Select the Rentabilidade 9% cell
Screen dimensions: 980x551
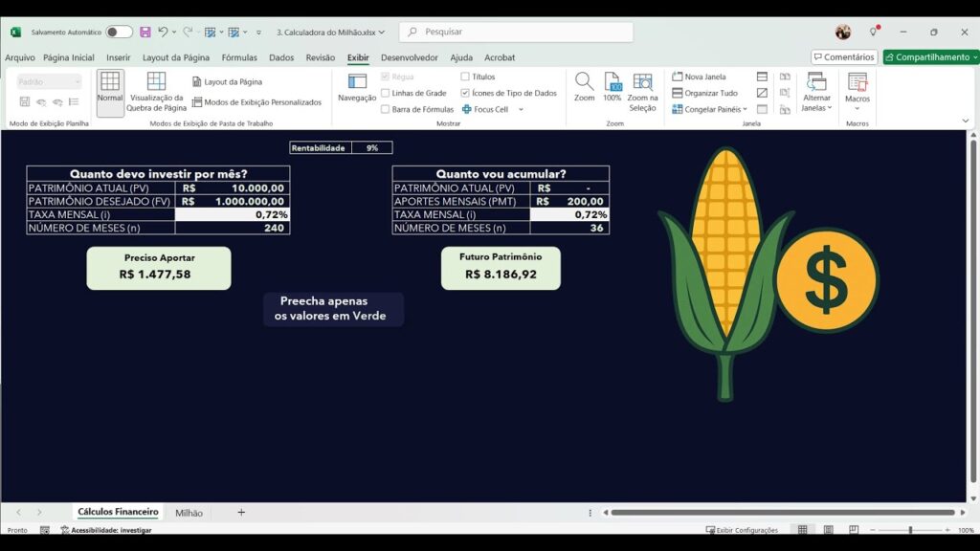pyautogui.click(x=372, y=148)
